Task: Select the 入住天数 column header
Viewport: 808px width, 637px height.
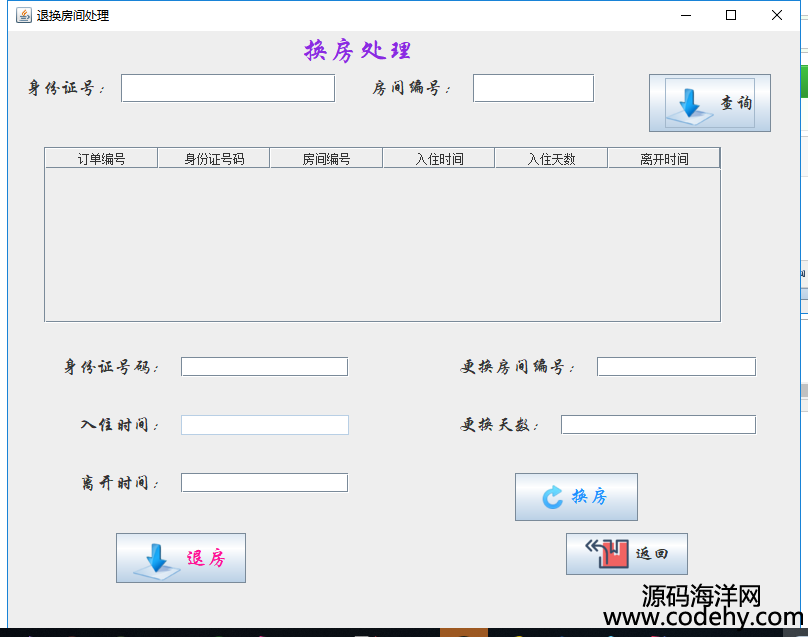Action: coord(551,159)
